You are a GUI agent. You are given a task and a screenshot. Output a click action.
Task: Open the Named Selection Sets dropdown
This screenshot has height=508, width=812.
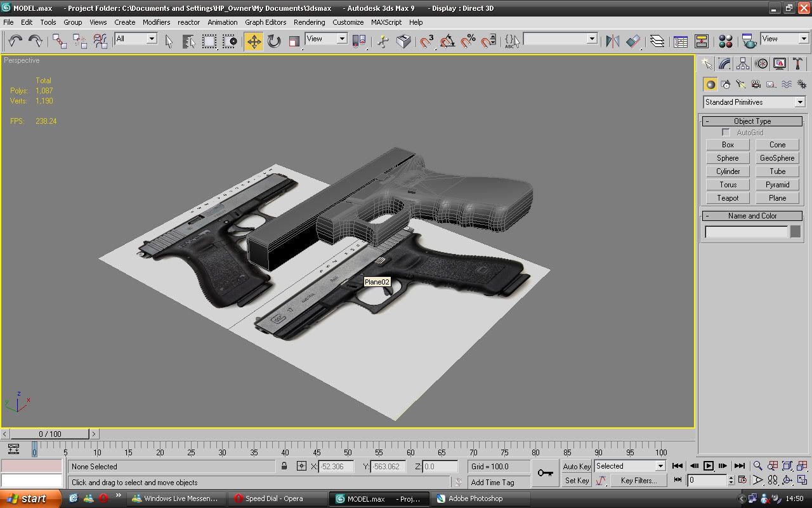coord(560,39)
